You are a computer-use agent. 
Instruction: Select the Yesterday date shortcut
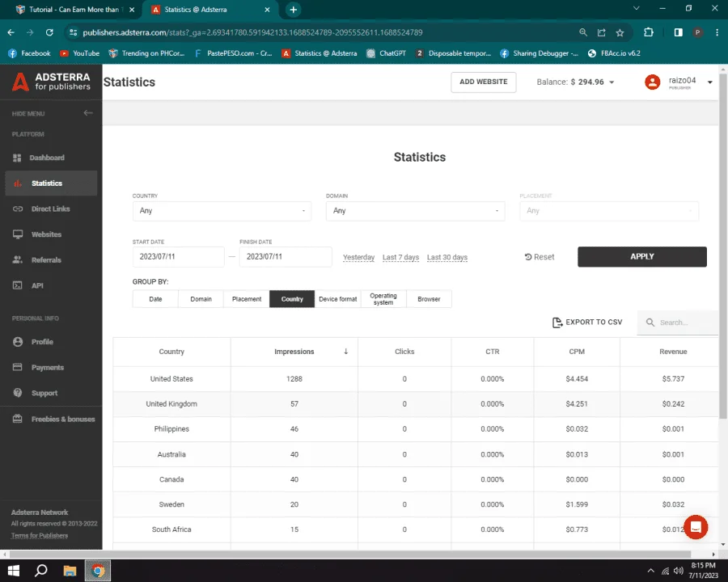click(358, 257)
